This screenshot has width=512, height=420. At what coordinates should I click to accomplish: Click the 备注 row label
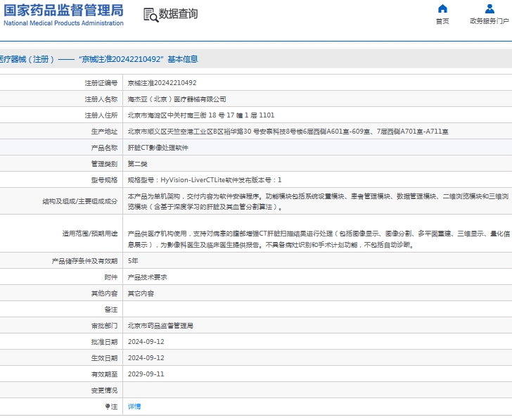pos(111,310)
